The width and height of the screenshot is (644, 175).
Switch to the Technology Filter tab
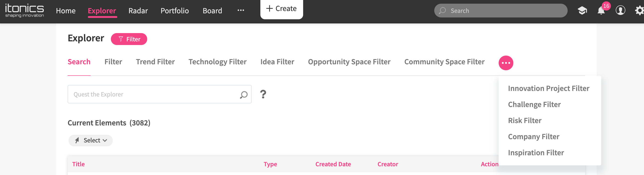point(217,62)
